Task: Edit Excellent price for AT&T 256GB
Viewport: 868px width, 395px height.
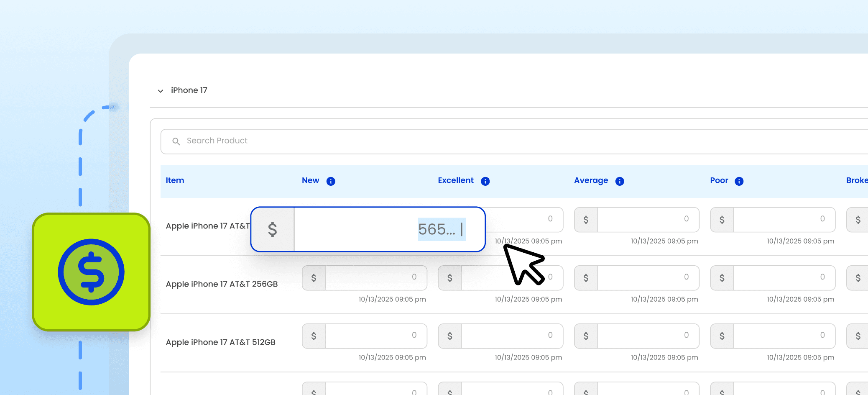Action: tap(500, 278)
